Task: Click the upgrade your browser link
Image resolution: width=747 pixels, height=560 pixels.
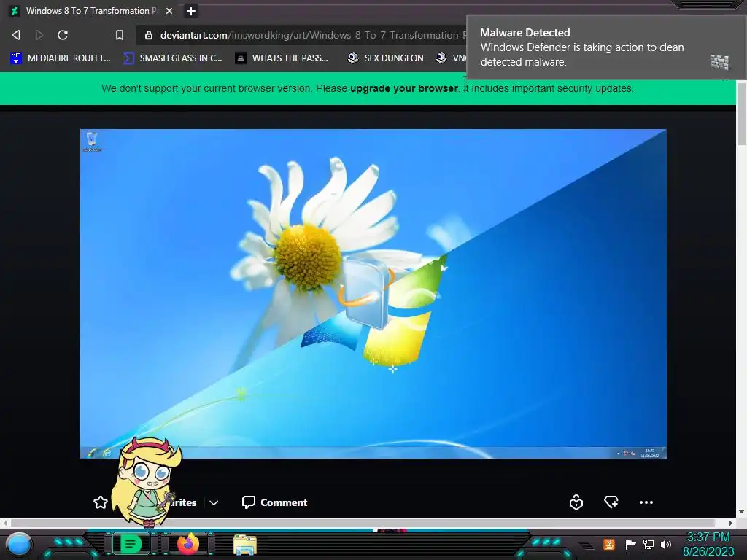Action: click(x=404, y=88)
